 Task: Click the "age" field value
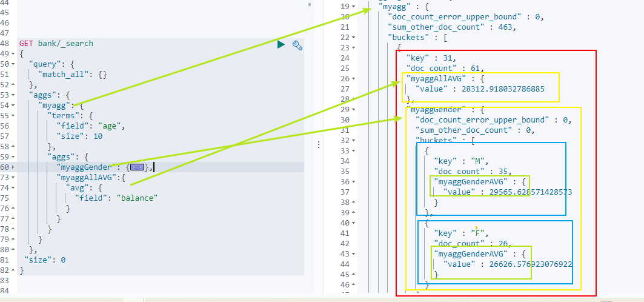point(109,126)
